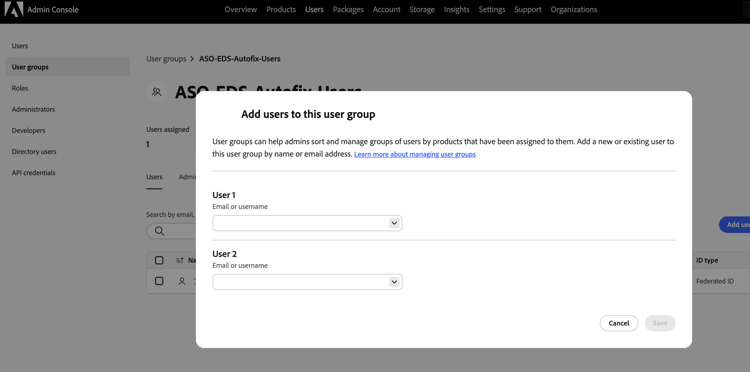Screen dimensions: 750x372
Task: Open the Support menu
Action: coord(528,10)
